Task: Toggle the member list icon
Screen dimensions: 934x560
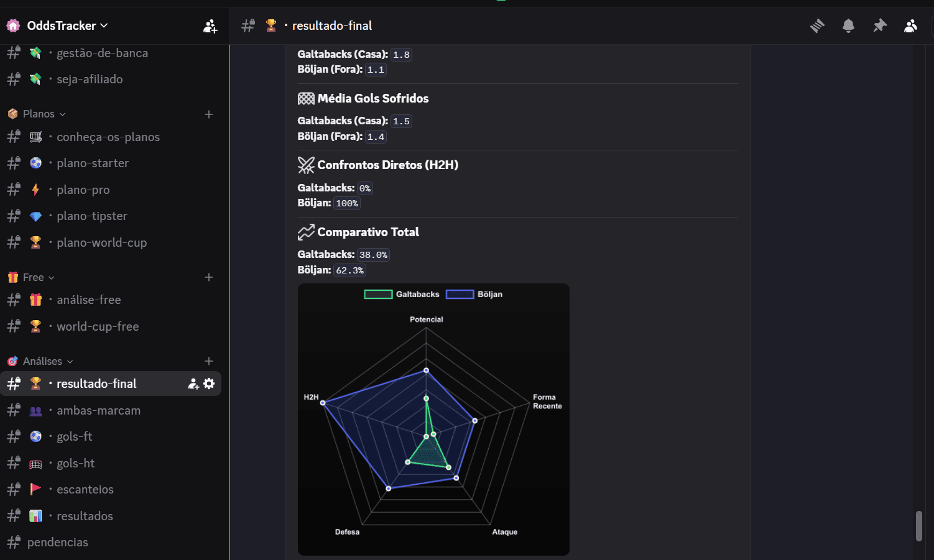Action: [x=910, y=25]
